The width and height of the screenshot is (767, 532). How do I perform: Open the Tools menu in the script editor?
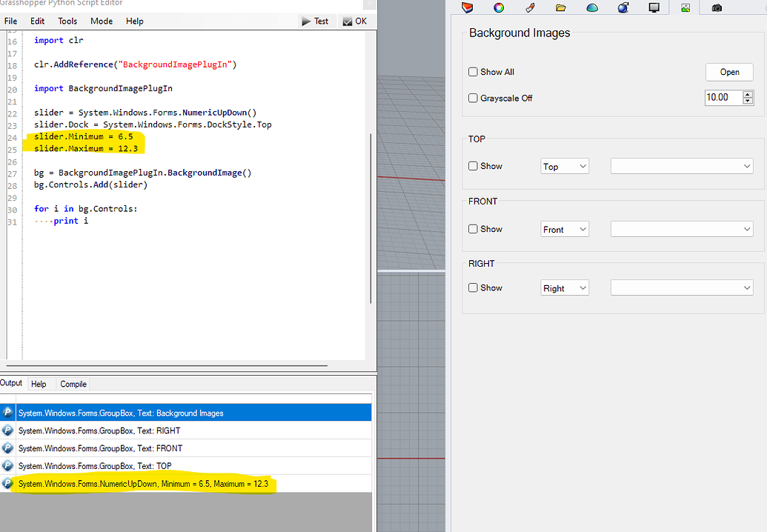tap(67, 21)
